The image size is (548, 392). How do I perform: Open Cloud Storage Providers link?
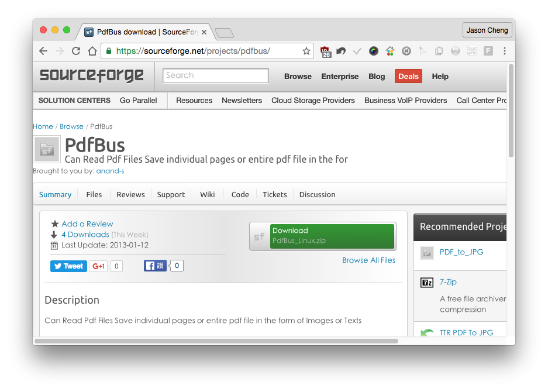[x=313, y=101]
